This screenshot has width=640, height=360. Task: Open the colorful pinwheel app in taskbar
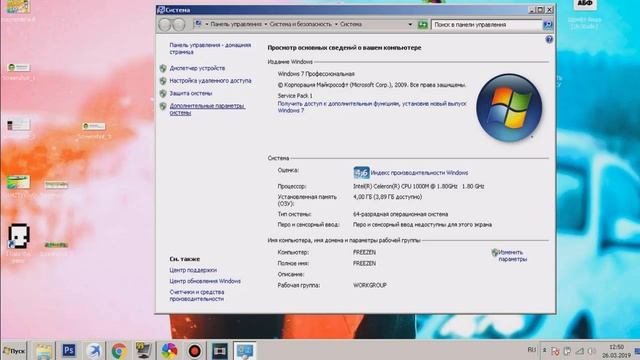pyautogui.click(x=169, y=351)
